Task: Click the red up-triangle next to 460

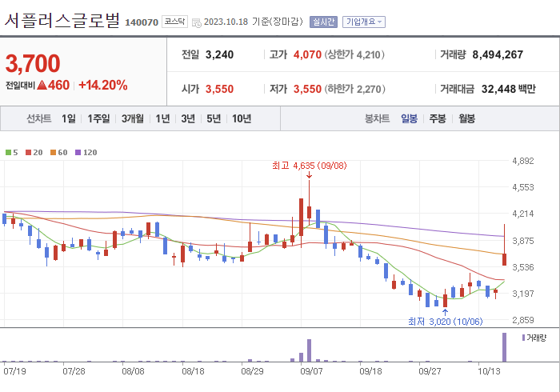Action: (x=42, y=85)
